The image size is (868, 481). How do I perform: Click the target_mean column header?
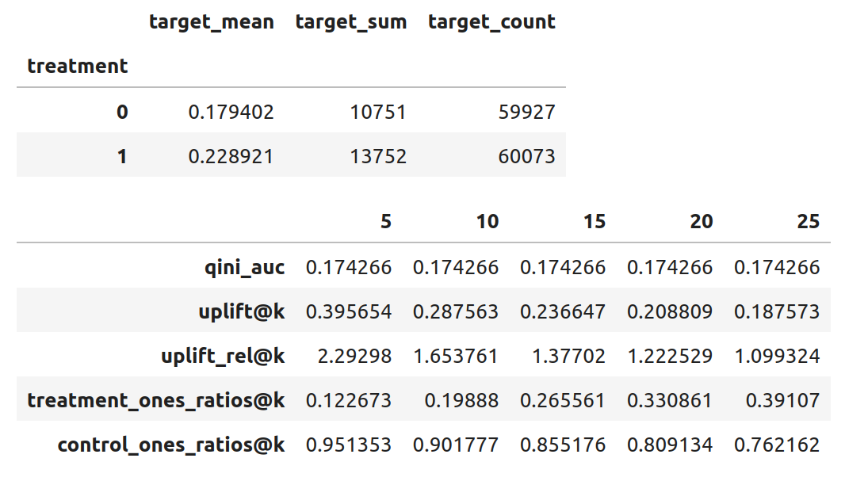(x=211, y=22)
